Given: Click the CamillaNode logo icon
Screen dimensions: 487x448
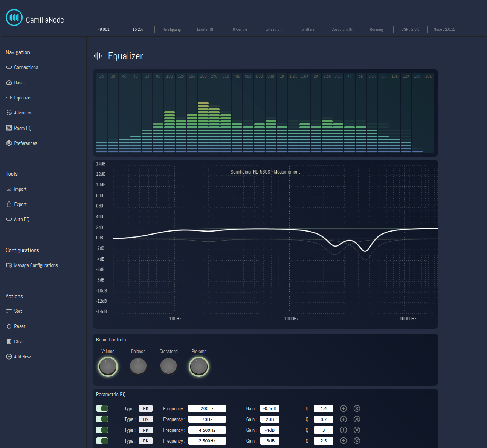Looking at the screenshot, I should [14, 17].
